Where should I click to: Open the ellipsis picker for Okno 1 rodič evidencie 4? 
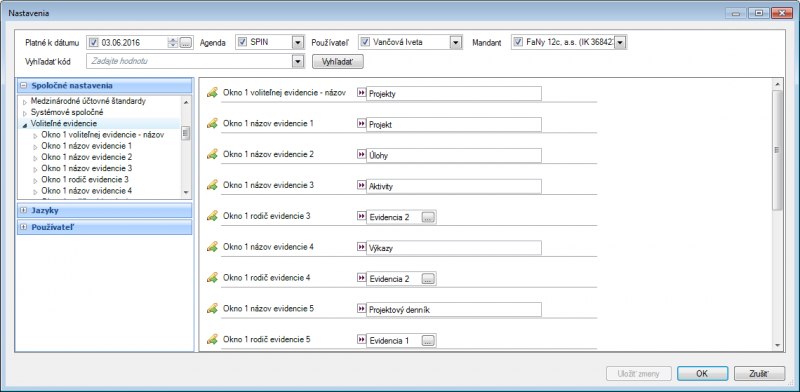[428, 279]
